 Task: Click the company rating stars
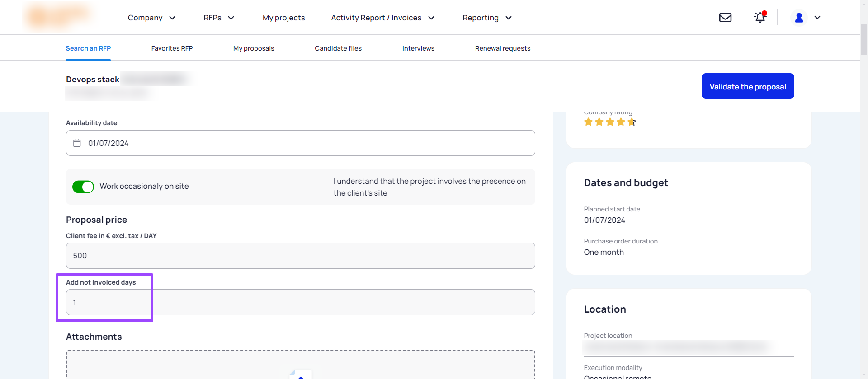coord(610,122)
